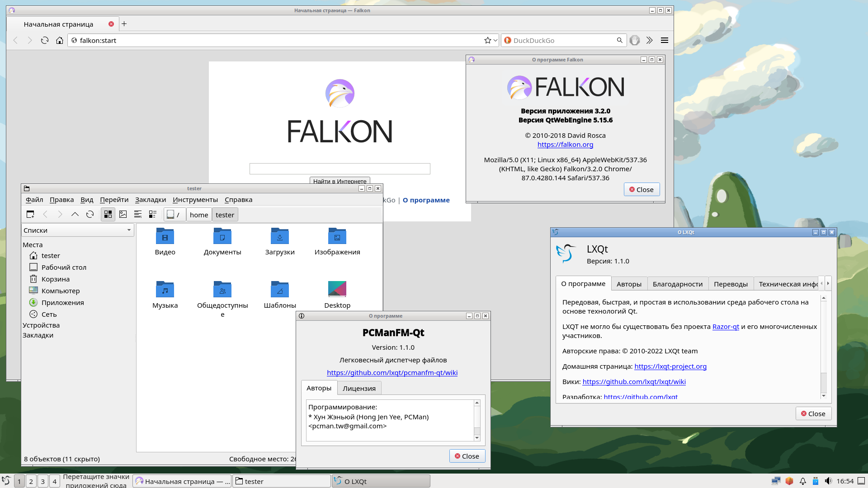The height and width of the screenshot is (488, 868).
Task: Click the Falkon forward navigation arrow
Action: (30, 40)
